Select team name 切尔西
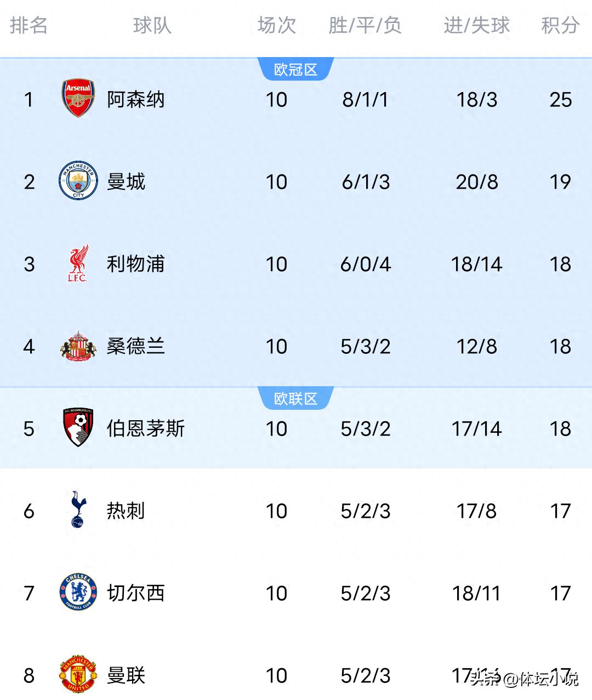592x700 pixels. (x=136, y=593)
